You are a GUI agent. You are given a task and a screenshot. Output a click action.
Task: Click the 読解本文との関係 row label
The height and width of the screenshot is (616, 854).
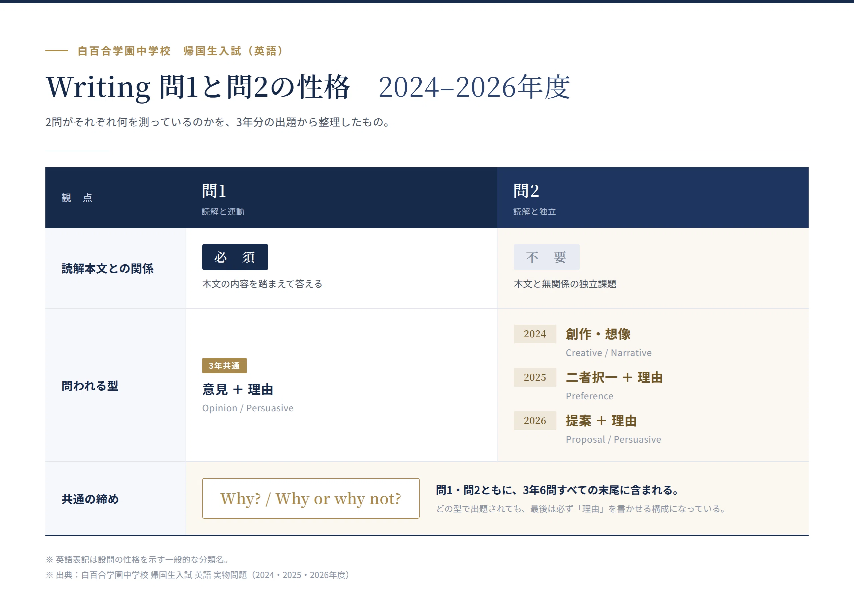tap(107, 268)
